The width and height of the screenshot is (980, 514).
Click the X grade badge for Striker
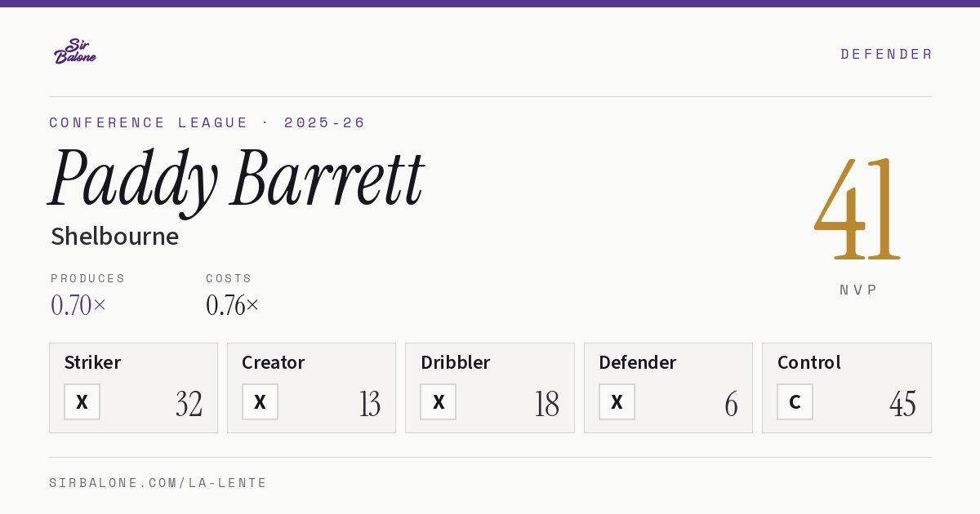tap(82, 401)
